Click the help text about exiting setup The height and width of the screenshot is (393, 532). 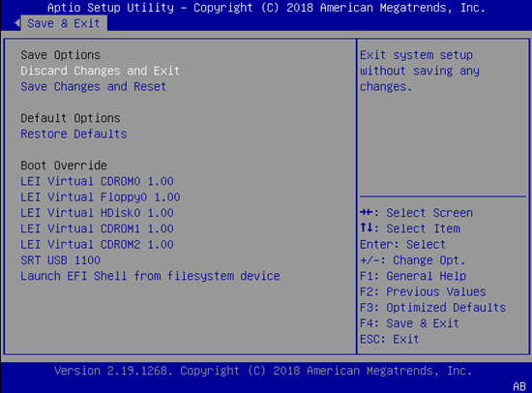click(420, 71)
